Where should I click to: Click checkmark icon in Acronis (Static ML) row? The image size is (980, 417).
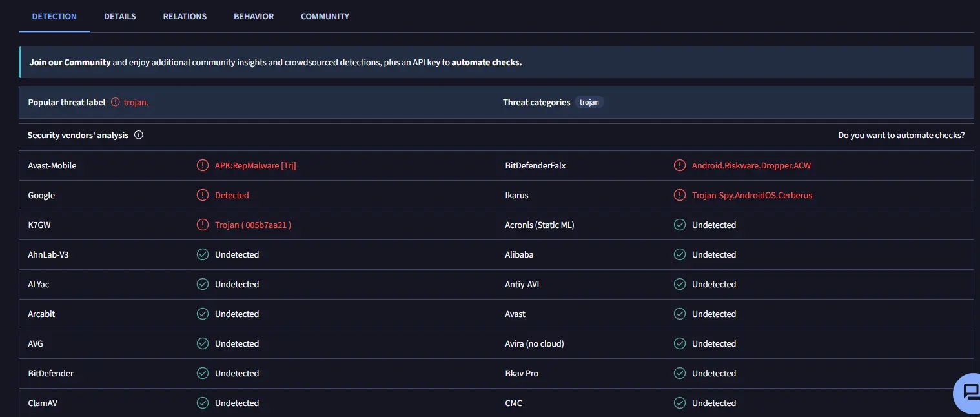[680, 225]
